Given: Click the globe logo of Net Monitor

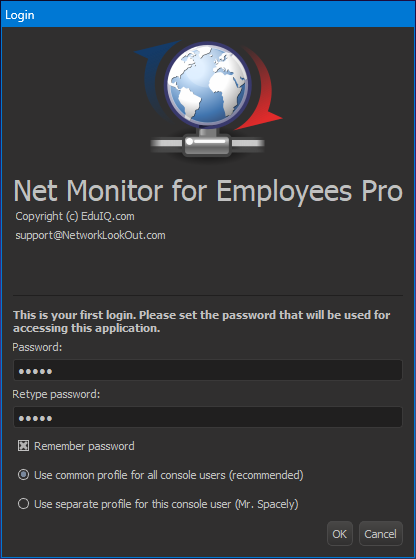Looking at the screenshot, I should 208,85.
